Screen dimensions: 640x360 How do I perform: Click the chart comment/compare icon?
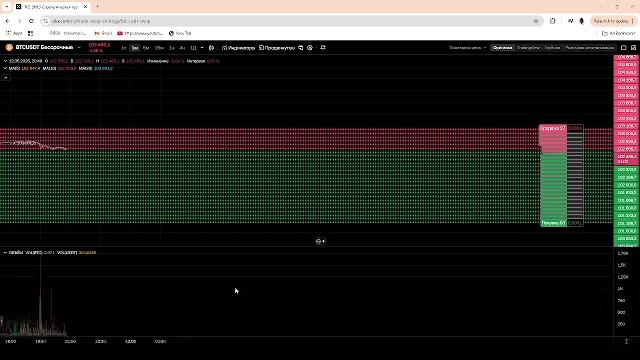coord(301,48)
